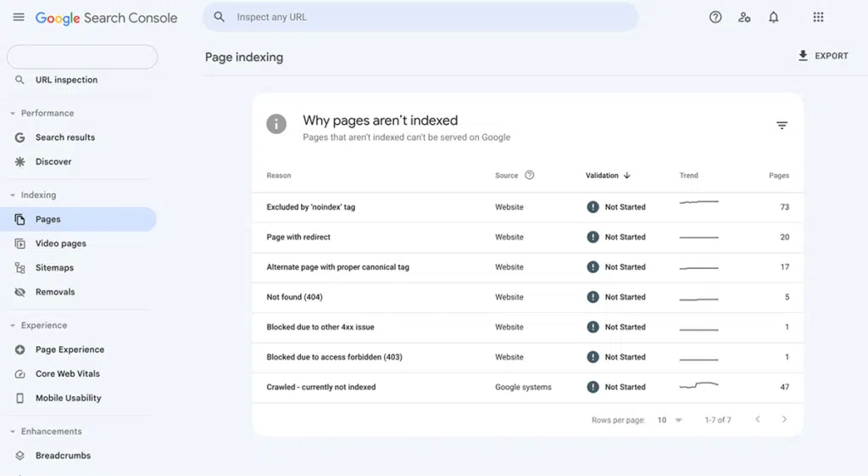Select Core Web Vitals menu item
The width and height of the screenshot is (868, 476).
[x=68, y=374]
